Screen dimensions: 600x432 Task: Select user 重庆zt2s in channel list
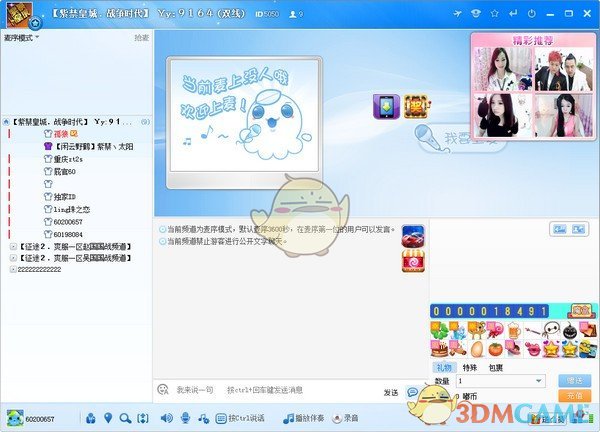[64, 159]
